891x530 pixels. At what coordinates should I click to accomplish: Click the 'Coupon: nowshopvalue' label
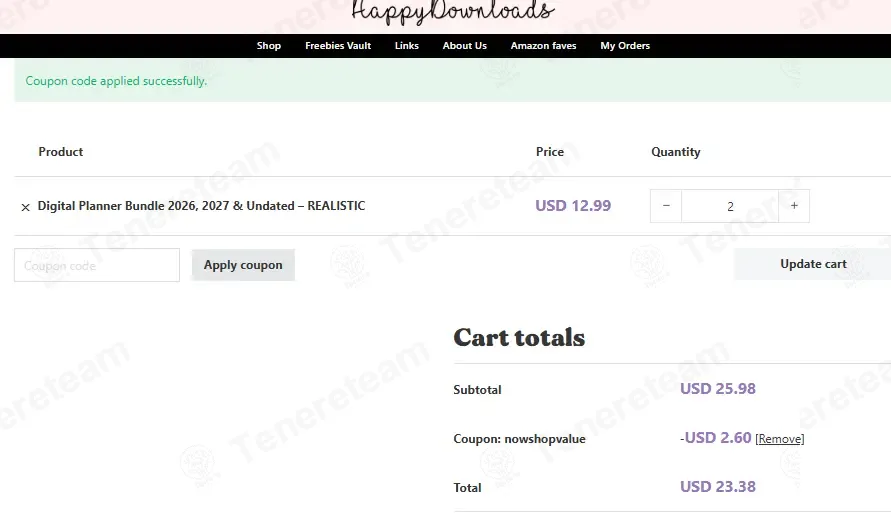click(x=519, y=439)
